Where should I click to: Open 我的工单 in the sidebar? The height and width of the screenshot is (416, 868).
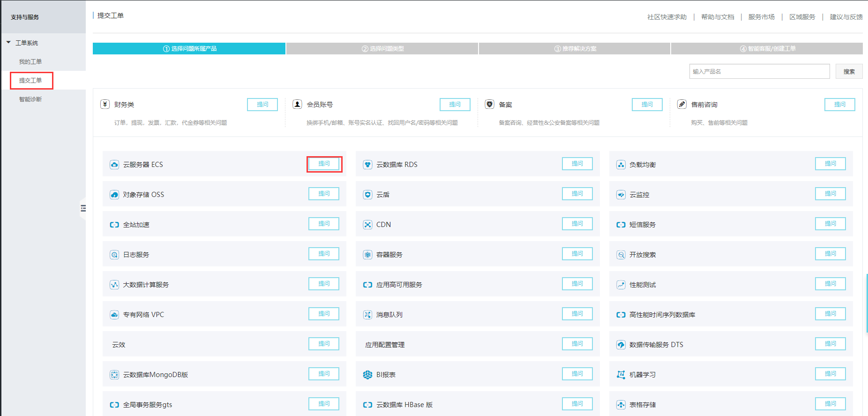(x=30, y=61)
